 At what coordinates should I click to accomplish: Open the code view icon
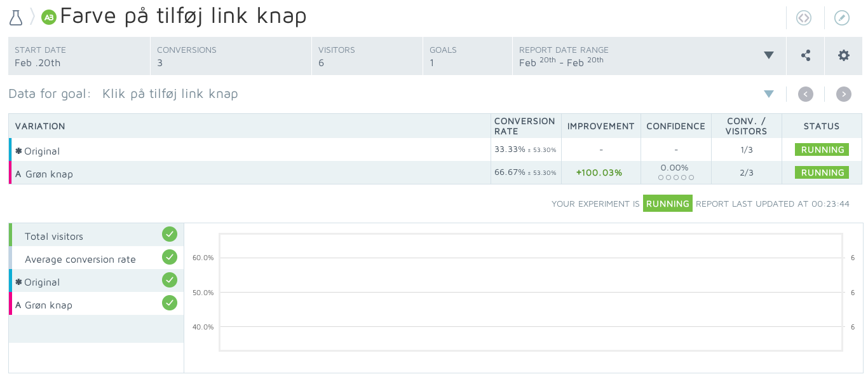[804, 18]
